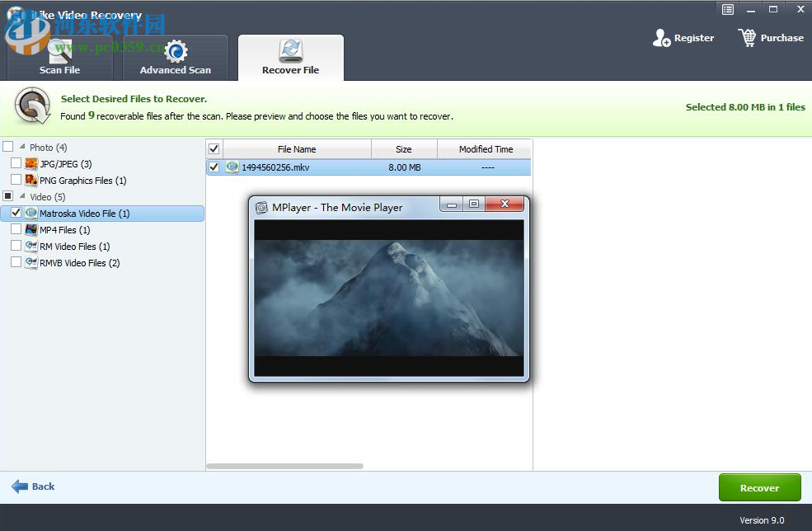
Task: Open the Advanced Scan feature
Action: [175, 58]
